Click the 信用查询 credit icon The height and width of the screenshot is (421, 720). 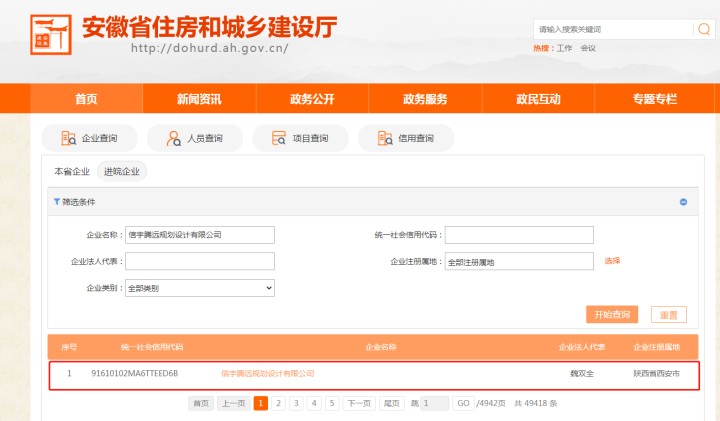[x=385, y=138]
